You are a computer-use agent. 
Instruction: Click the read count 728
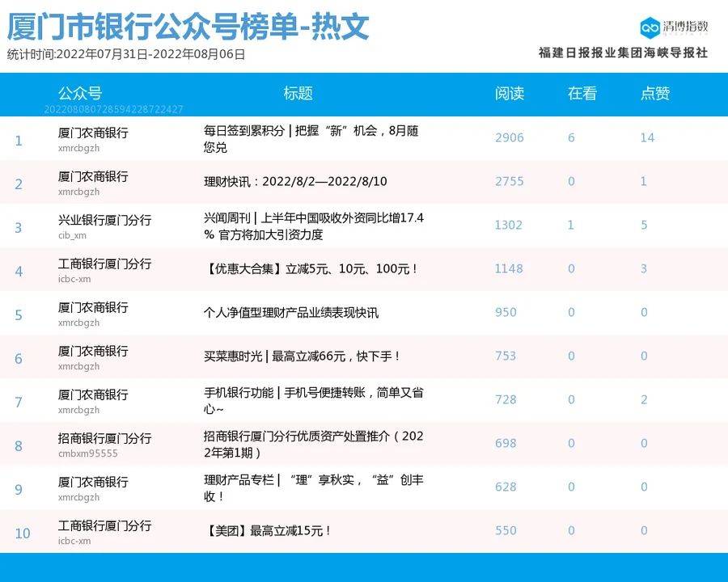click(x=506, y=399)
